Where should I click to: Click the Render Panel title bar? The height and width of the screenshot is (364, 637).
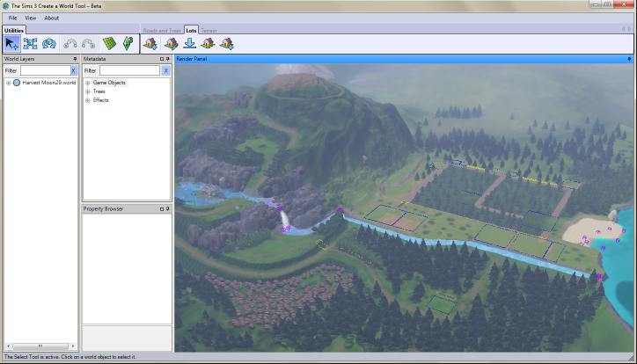(404, 59)
